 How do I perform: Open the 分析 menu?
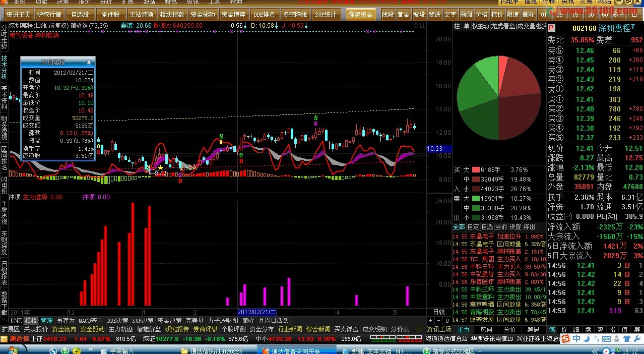pos(106,2)
